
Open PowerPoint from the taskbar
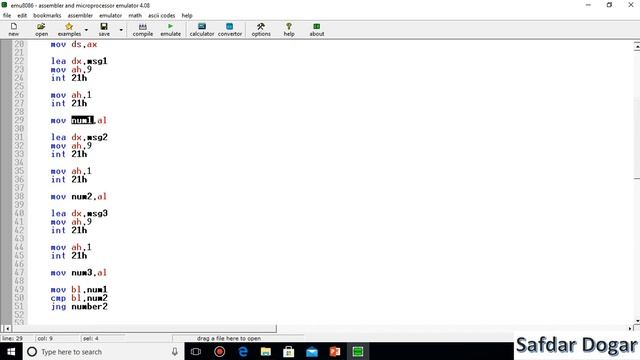click(335, 351)
